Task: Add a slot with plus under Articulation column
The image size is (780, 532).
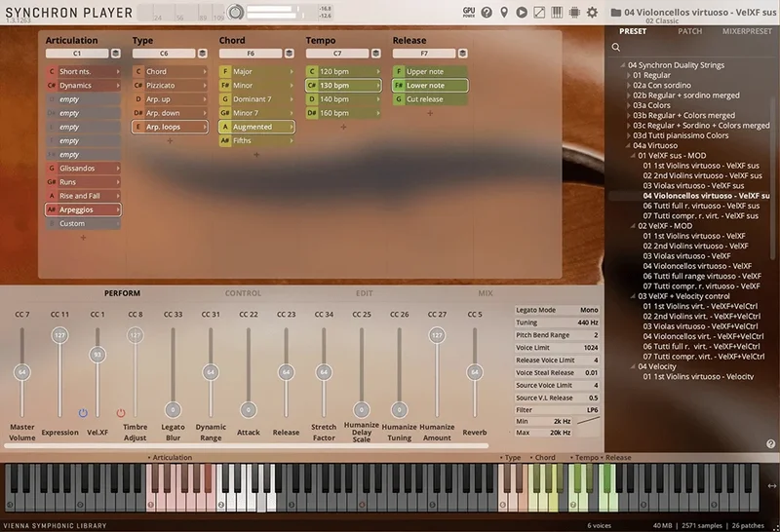Action: pyautogui.click(x=83, y=238)
